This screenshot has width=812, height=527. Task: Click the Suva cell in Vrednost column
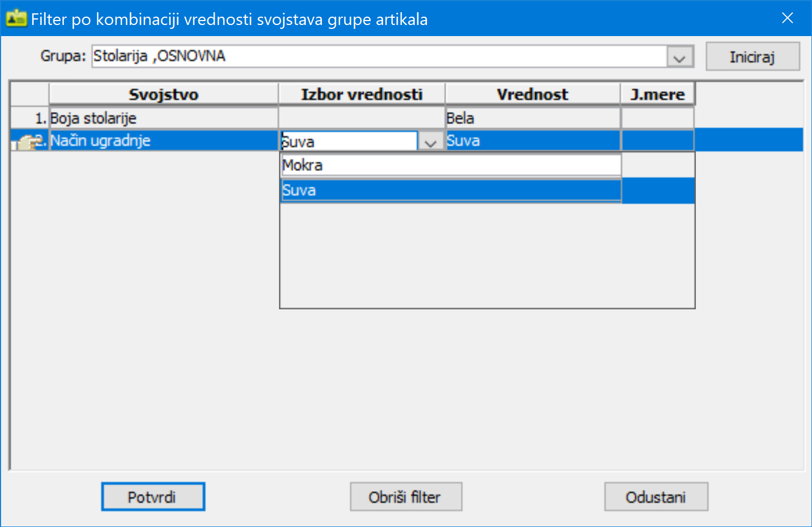click(x=532, y=140)
